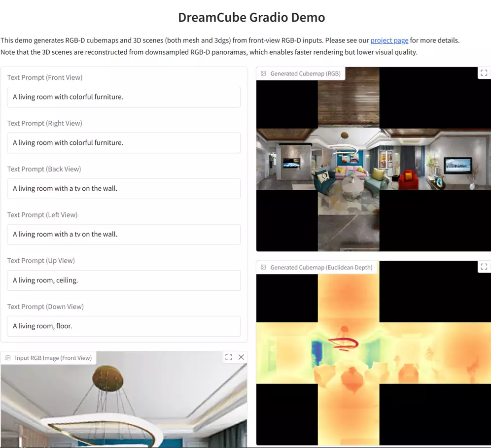
Task: Click the image icon beside Euclidean Depth label
Action: (263, 267)
